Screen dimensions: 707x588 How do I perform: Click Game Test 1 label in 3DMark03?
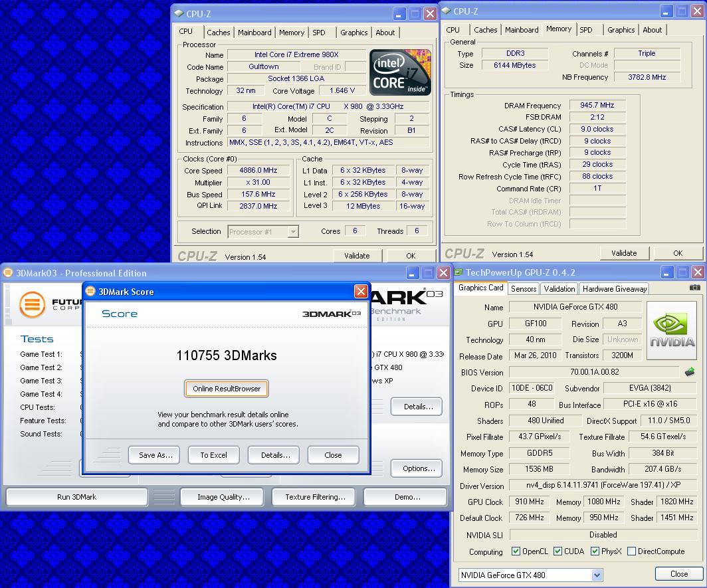(41, 354)
